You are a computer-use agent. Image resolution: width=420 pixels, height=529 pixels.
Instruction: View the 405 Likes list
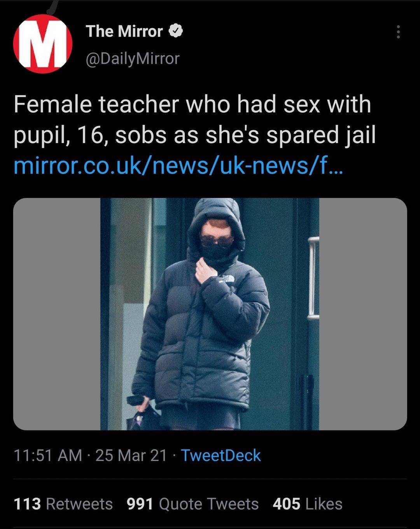(x=307, y=504)
